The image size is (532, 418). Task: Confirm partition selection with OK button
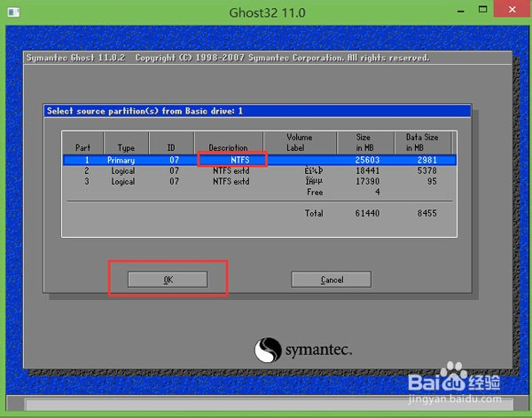tap(168, 280)
